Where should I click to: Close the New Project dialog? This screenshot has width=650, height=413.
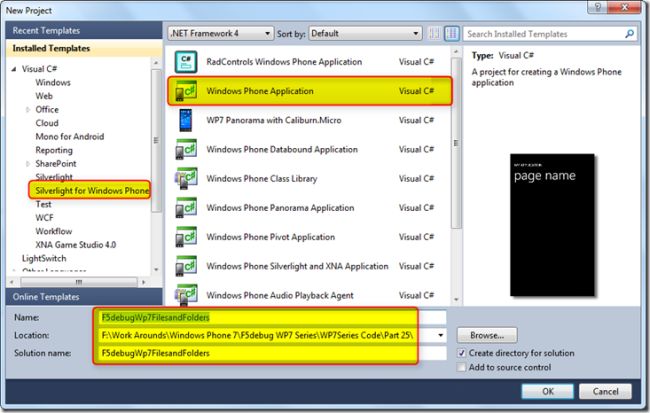[x=625, y=7]
